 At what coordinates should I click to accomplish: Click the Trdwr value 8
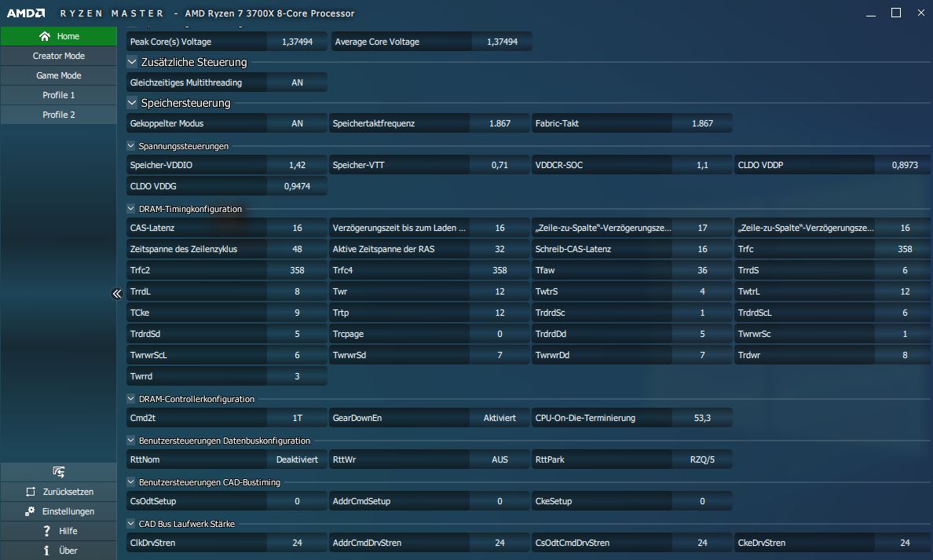click(x=905, y=355)
